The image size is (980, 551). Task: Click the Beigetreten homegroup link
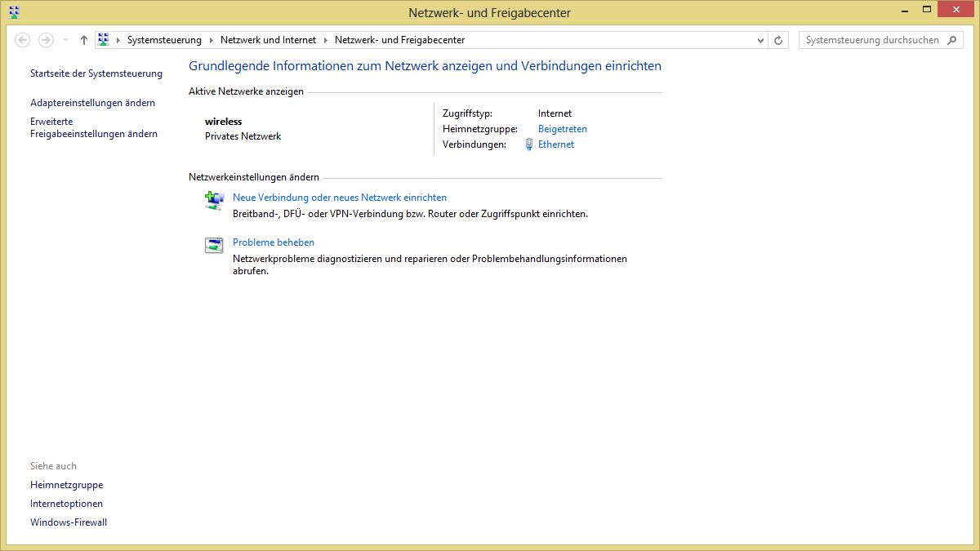[563, 129]
